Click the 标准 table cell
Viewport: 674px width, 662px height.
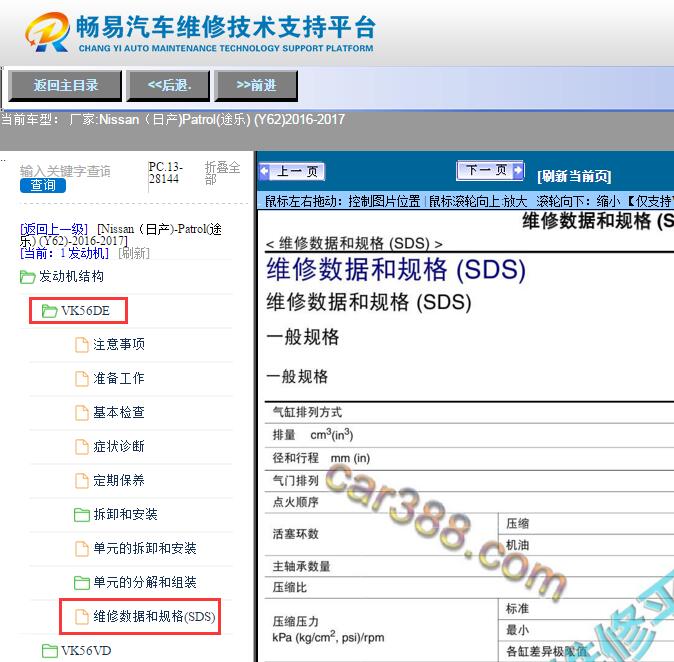[x=586, y=609]
